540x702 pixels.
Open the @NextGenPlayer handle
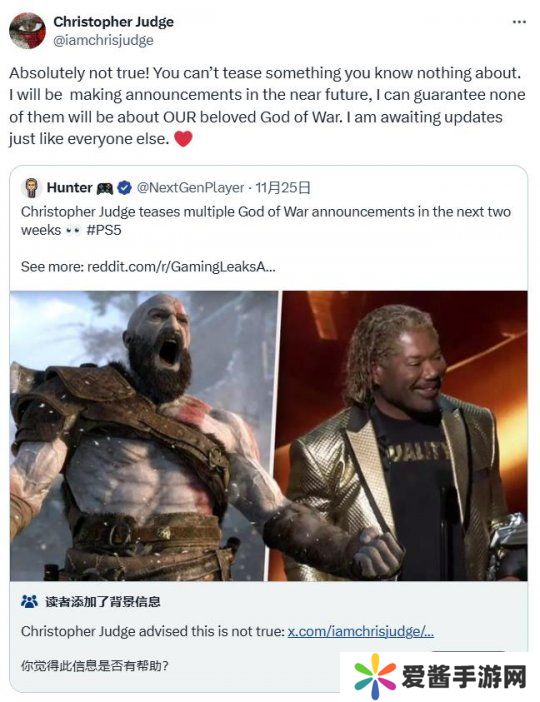(x=190, y=188)
